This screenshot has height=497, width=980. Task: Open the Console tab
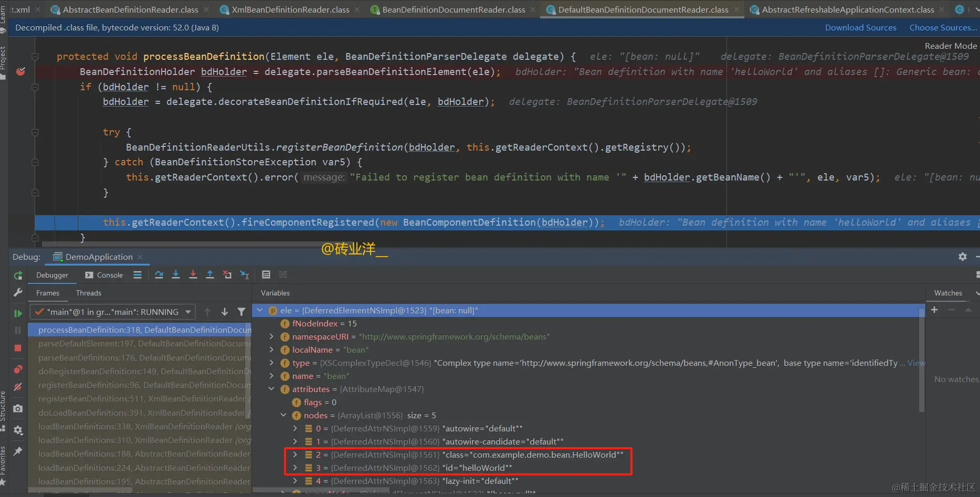pos(104,275)
